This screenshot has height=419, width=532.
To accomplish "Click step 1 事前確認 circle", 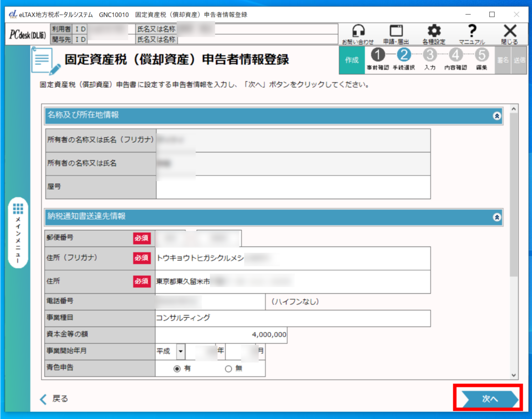I will 378,55.
